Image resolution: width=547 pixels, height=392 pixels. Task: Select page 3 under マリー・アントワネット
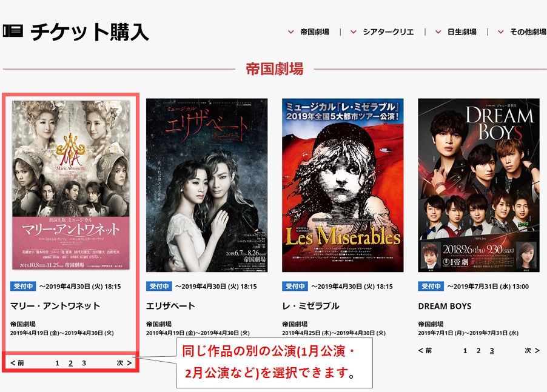tap(84, 363)
